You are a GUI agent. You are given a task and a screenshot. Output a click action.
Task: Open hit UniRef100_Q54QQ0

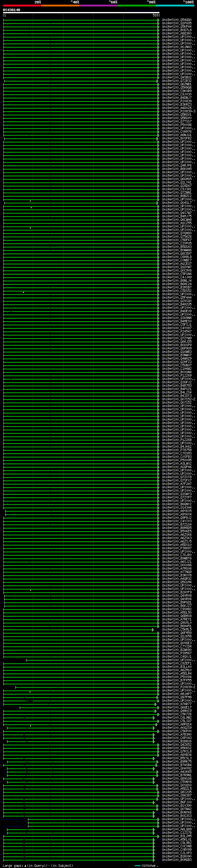[x=177, y=20]
